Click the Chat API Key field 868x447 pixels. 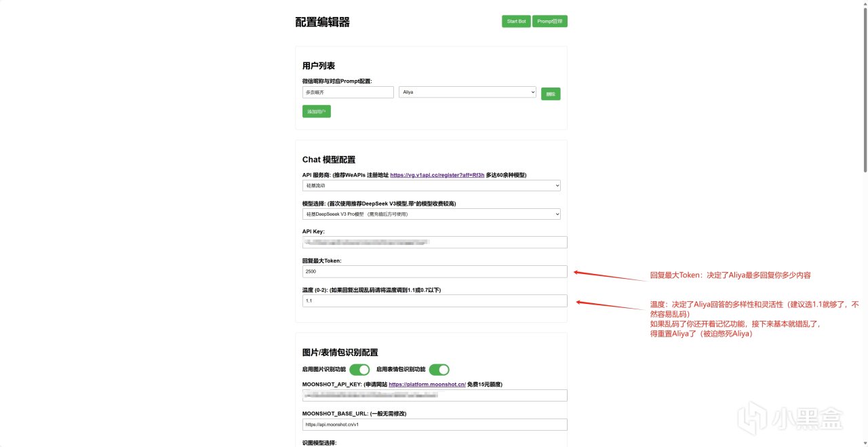pyautogui.click(x=435, y=242)
